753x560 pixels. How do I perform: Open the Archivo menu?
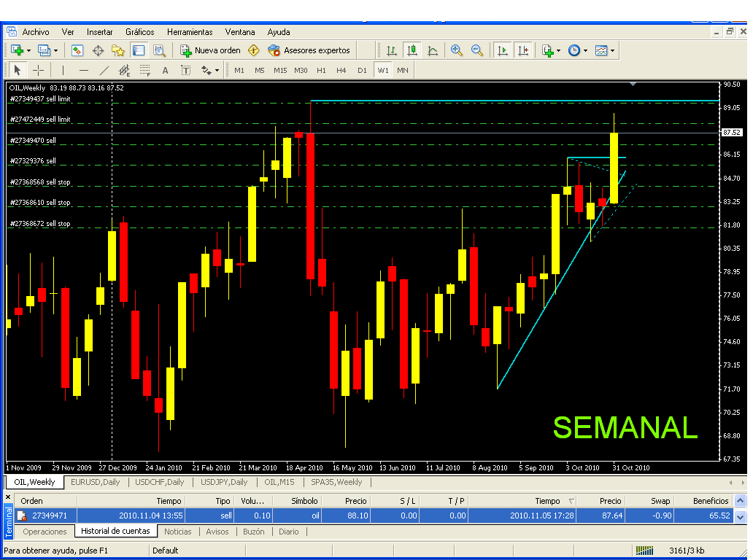tap(36, 32)
